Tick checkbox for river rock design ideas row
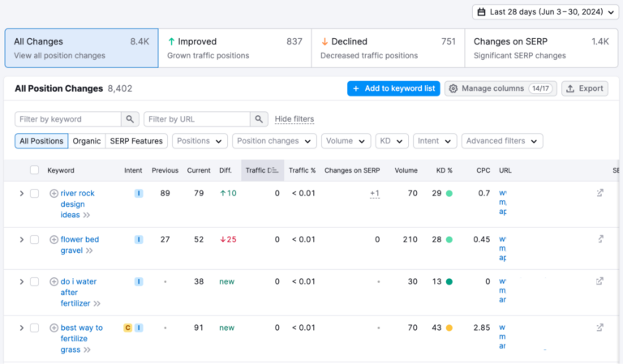 pyautogui.click(x=34, y=194)
